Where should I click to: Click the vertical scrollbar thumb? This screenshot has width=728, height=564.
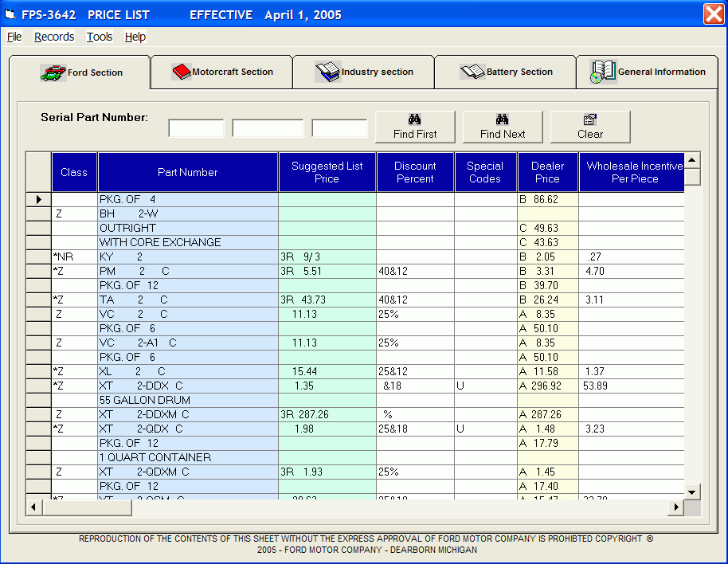(692, 177)
